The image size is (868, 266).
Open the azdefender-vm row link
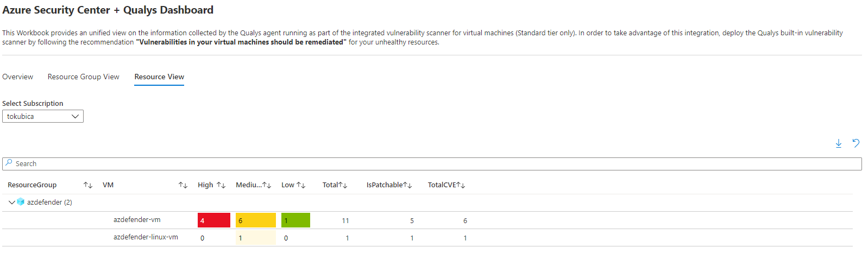[137, 220]
